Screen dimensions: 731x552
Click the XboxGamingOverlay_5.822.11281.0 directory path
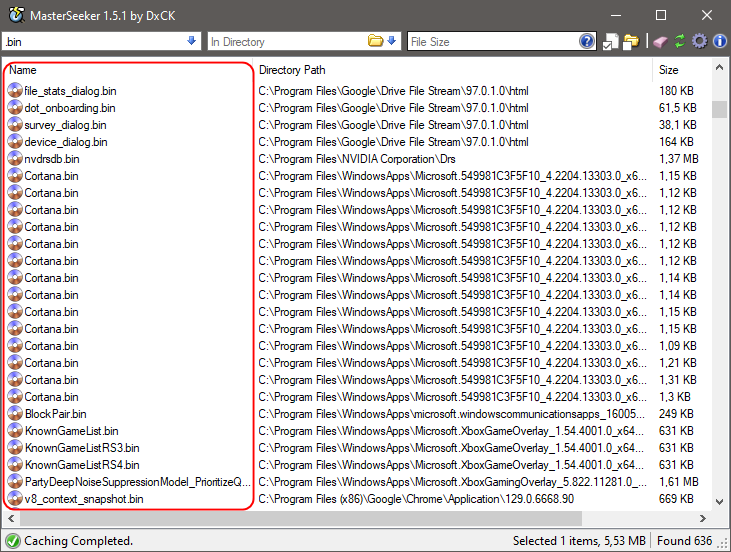click(453, 482)
